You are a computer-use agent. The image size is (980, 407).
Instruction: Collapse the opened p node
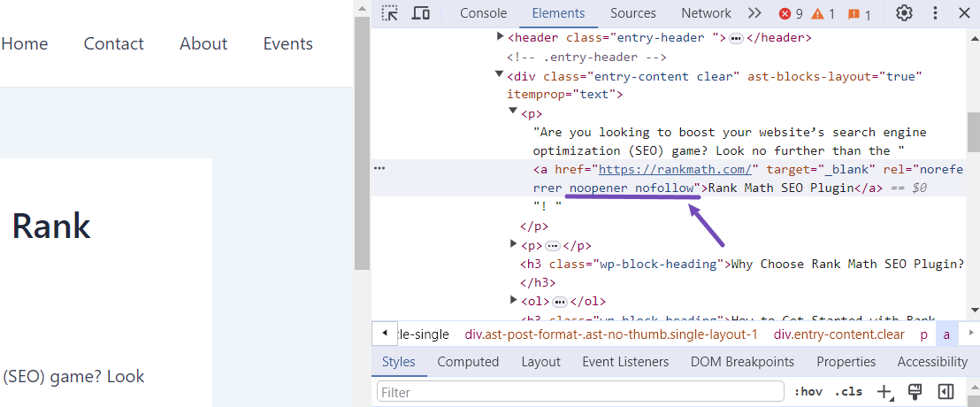point(513,111)
